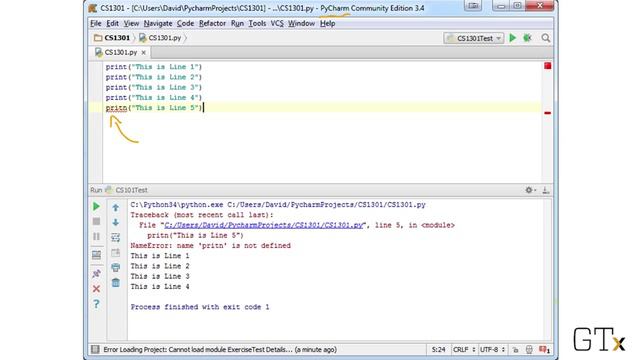Print the console output
The height and width of the screenshot is (360, 640).
click(x=116, y=267)
